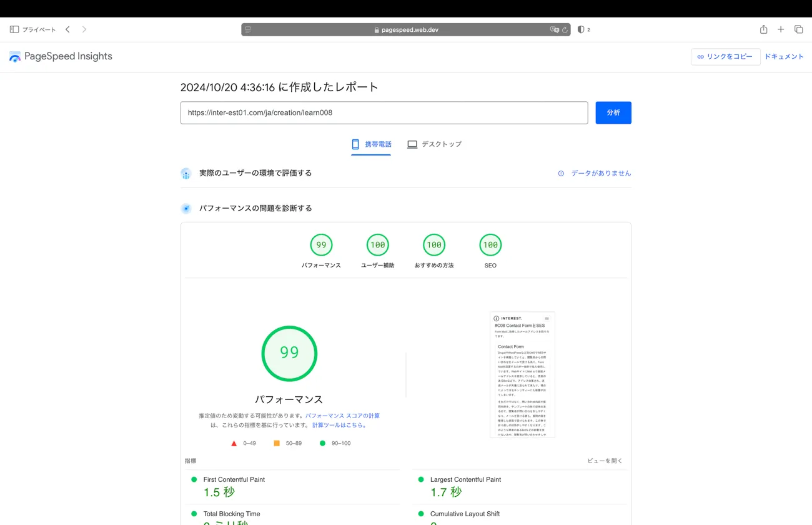Click the green circle 90–100 legend
Viewport: 812px width, 525px height.
(x=335, y=443)
